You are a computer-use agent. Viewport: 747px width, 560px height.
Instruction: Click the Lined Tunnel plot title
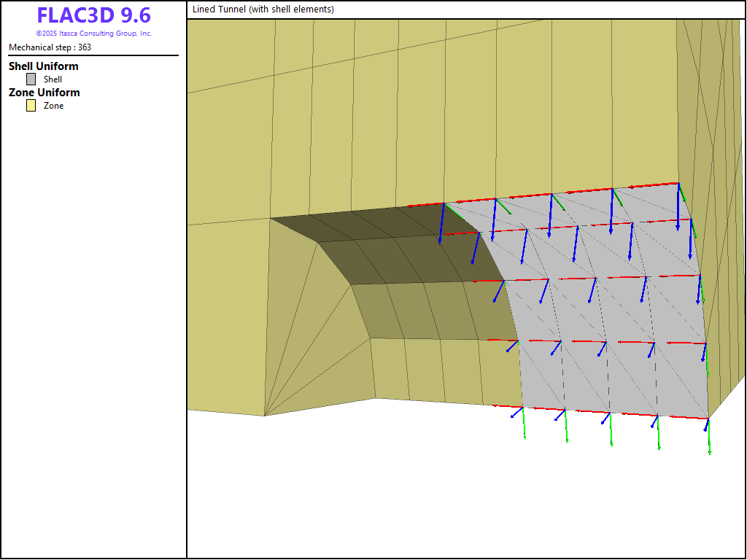pos(263,9)
